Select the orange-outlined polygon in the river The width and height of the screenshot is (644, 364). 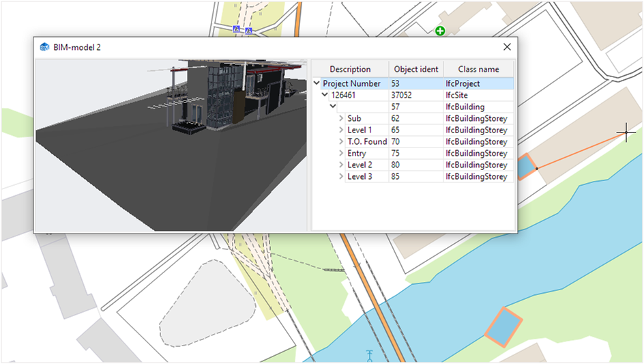tap(503, 326)
